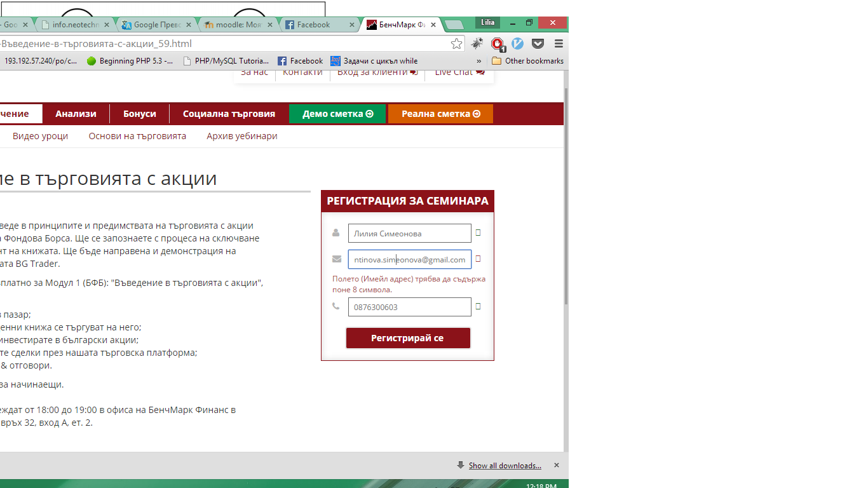Open the Chrome hamburger menu
The width and height of the screenshot is (868, 488).
pyautogui.click(x=559, y=44)
